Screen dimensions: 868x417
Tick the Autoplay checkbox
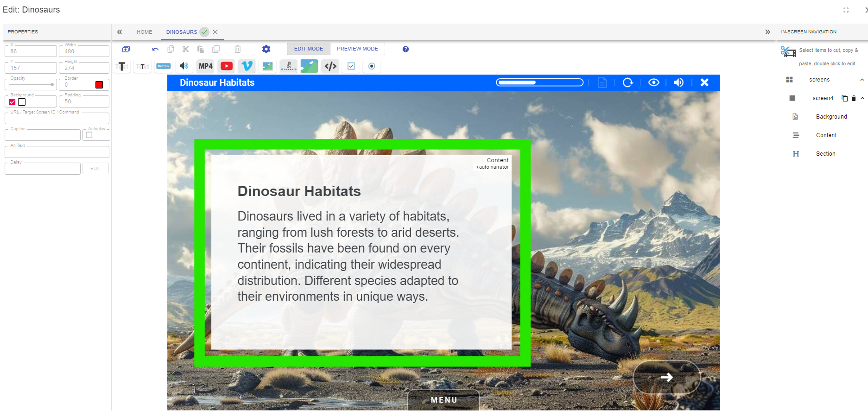(89, 135)
